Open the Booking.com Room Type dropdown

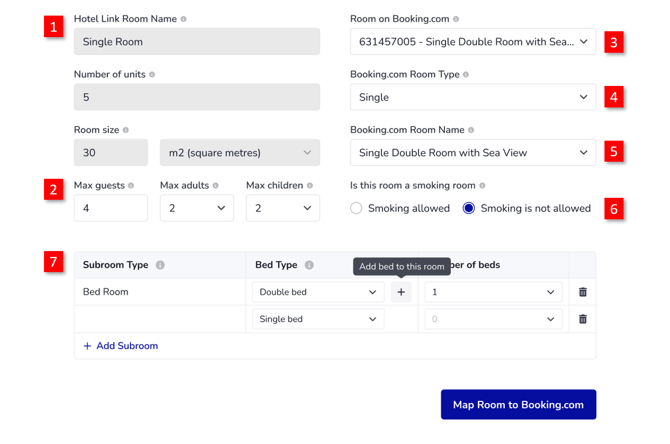tap(472, 97)
